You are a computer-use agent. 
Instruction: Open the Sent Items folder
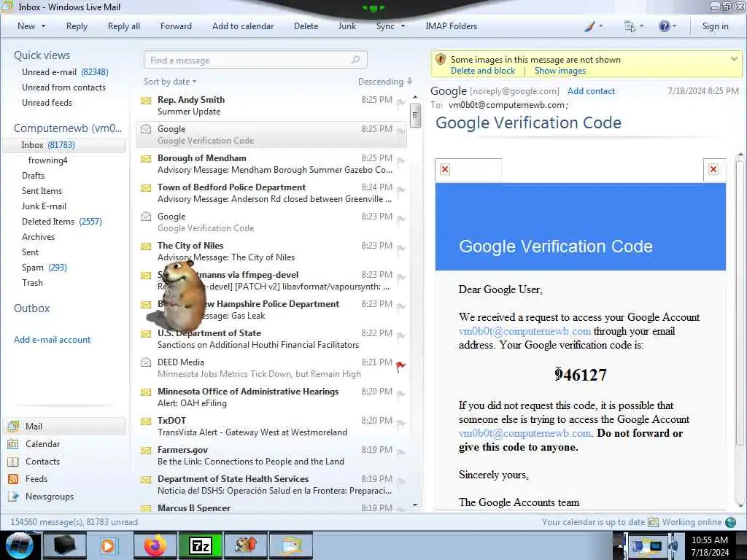(42, 190)
